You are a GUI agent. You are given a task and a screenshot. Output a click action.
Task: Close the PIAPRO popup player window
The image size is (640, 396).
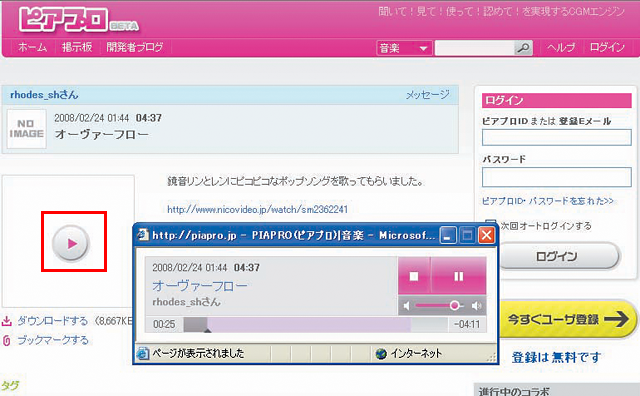point(487,235)
